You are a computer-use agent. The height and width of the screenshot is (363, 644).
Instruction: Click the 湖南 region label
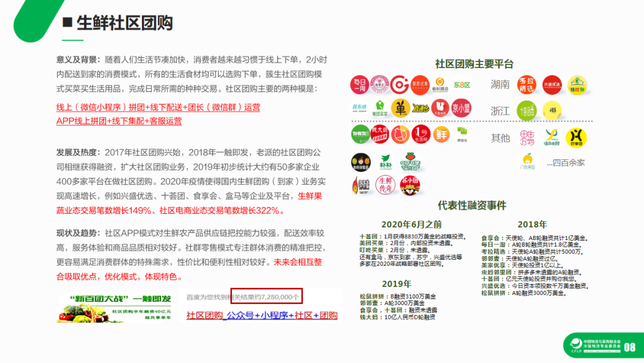click(x=500, y=85)
